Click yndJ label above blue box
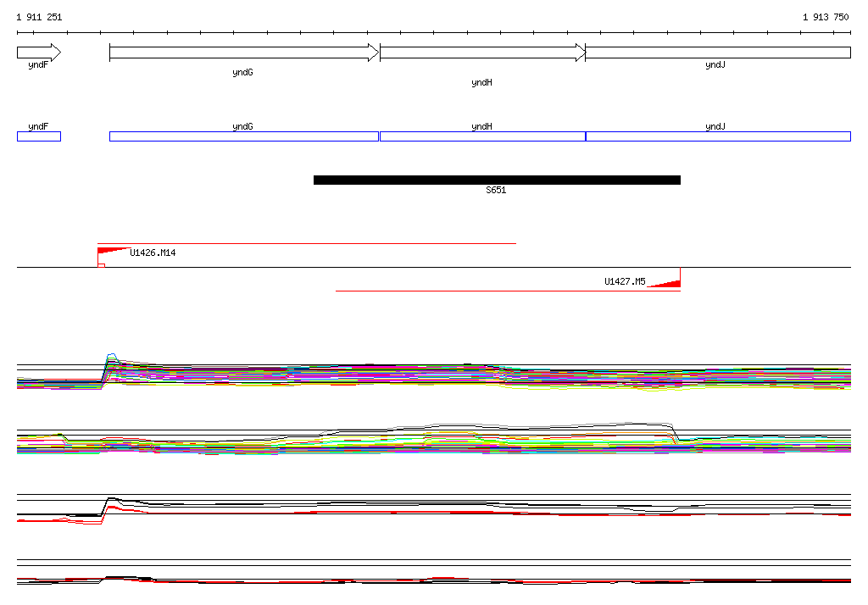Image resolution: width=868 pixels, height=605 pixels. coord(715,127)
